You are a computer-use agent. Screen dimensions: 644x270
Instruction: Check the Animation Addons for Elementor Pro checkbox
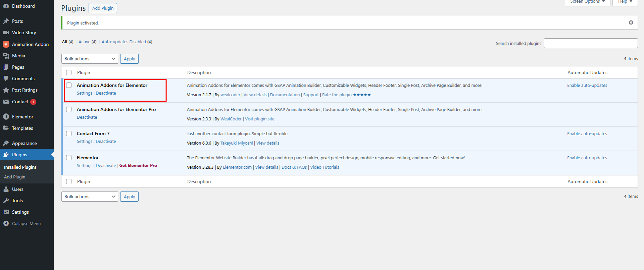point(69,109)
